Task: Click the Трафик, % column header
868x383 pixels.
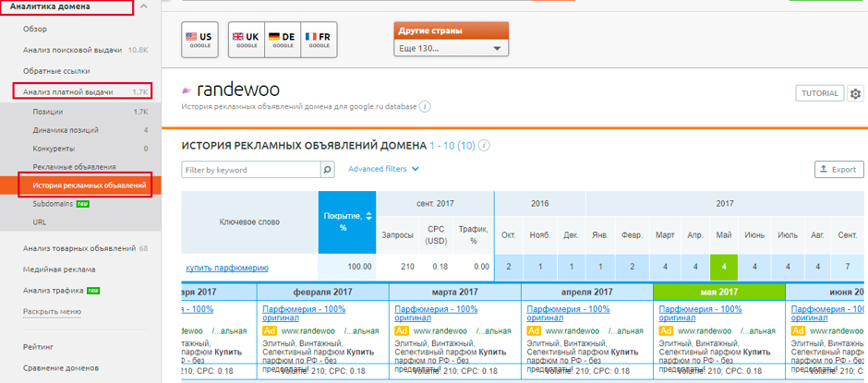Action: (x=474, y=234)
